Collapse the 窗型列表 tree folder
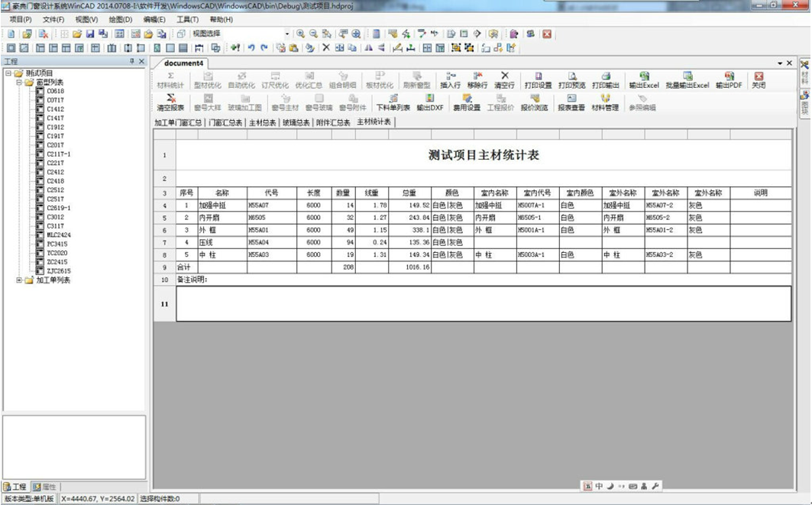812x505 pixels. [x=18, y=83]
